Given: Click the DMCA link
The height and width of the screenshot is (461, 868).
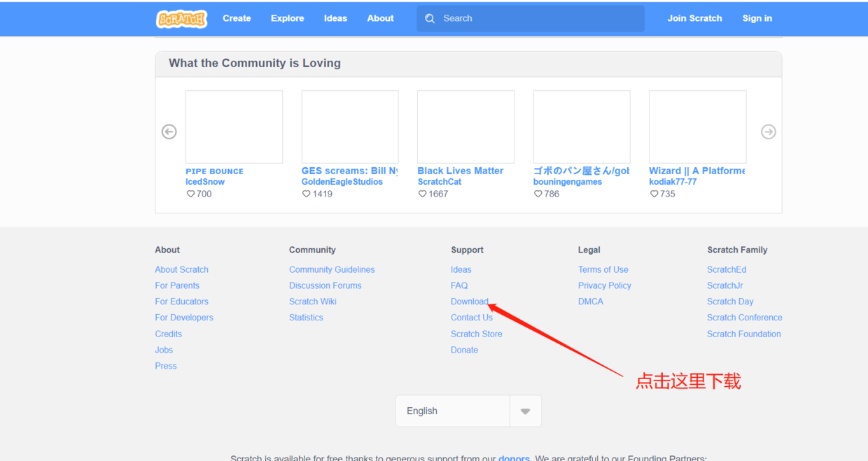Looking at the screenshot, I should pos(591,302).
